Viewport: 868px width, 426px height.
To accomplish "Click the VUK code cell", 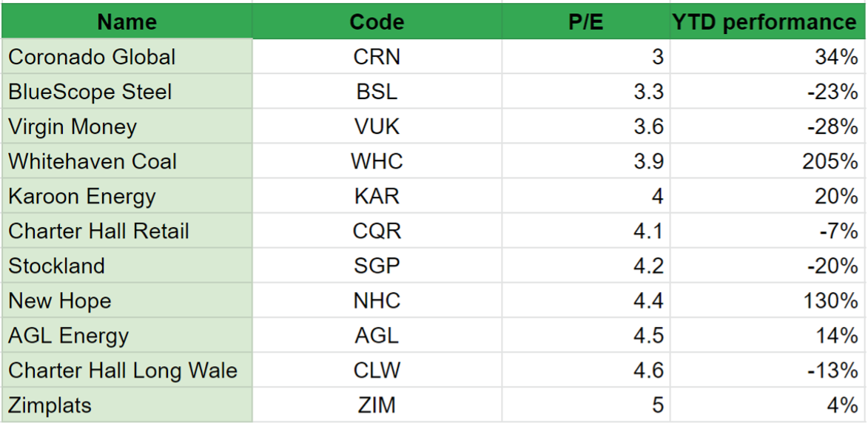I will [x=377, y=126].
